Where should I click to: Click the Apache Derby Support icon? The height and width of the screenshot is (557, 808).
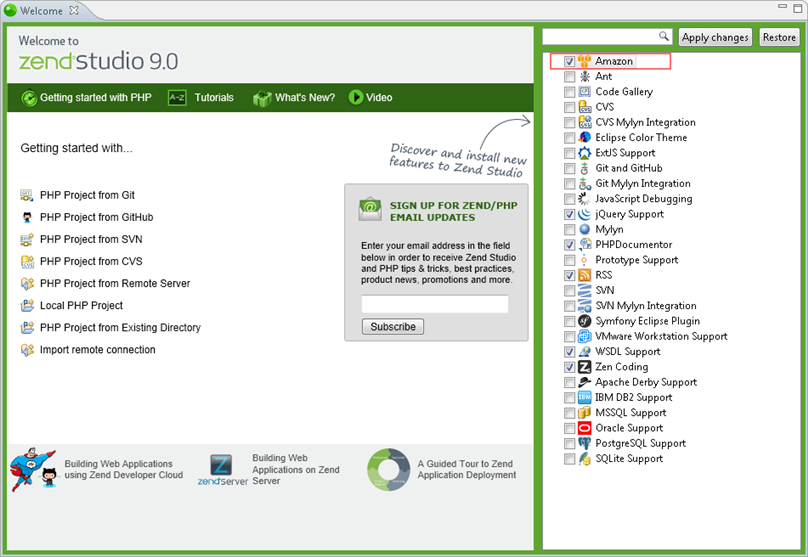tap(584, 382)
